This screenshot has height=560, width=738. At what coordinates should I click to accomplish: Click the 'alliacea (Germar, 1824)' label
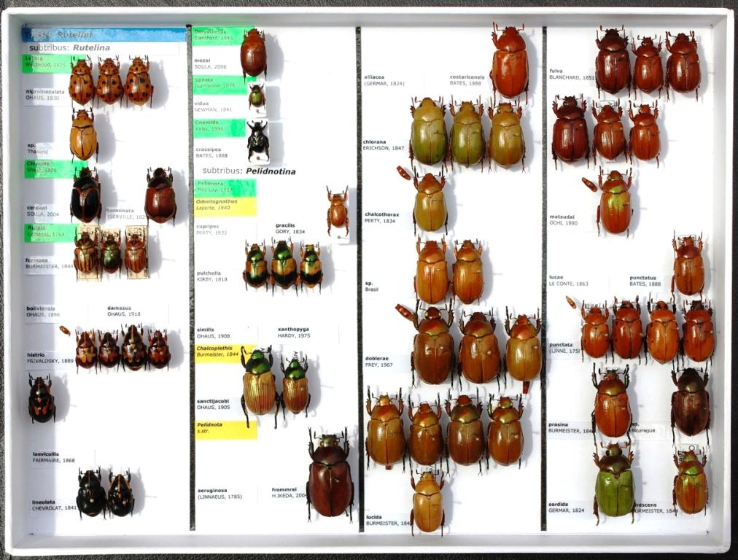[384, 80]
